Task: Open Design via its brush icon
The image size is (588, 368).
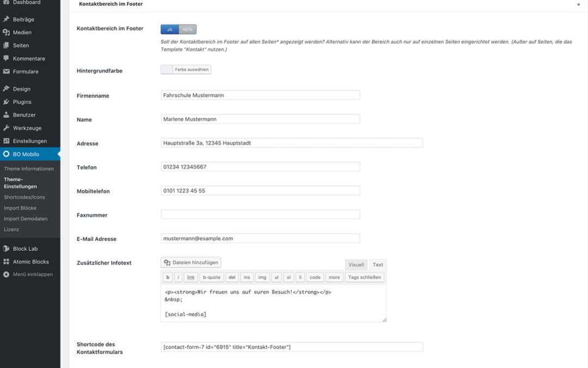Action: (7, 89)
